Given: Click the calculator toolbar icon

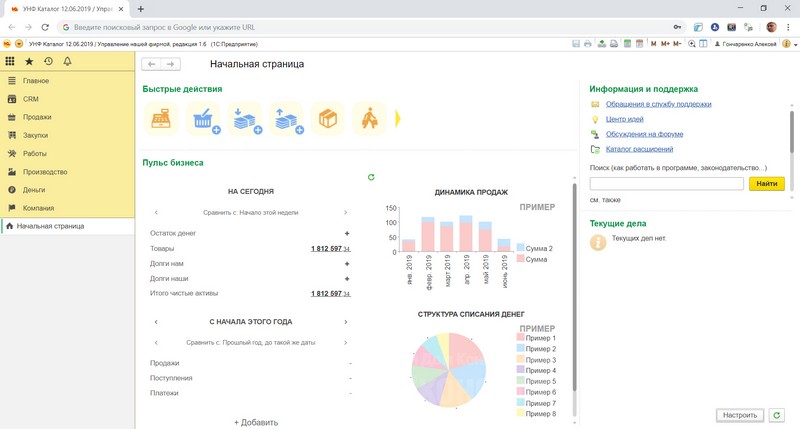Looking at the screenshot, I should (628, 44).
